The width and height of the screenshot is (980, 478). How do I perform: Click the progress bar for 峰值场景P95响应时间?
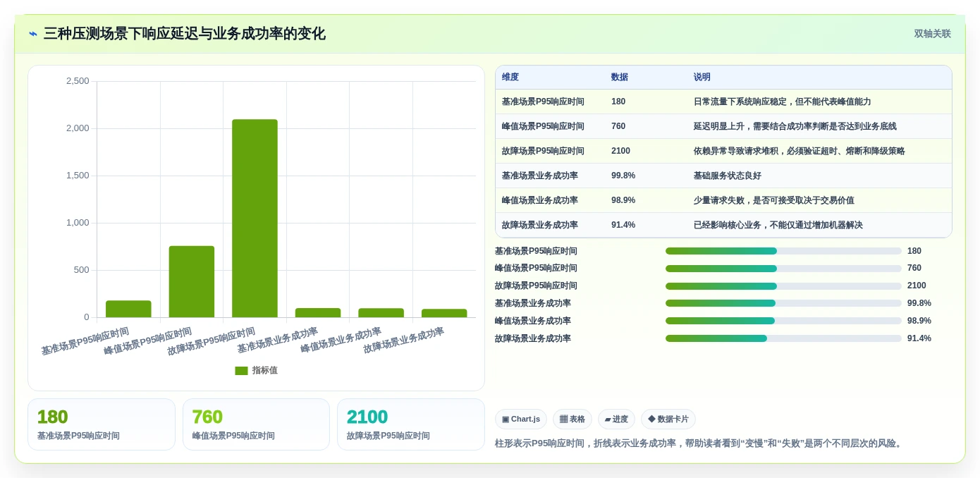(783, 269)
